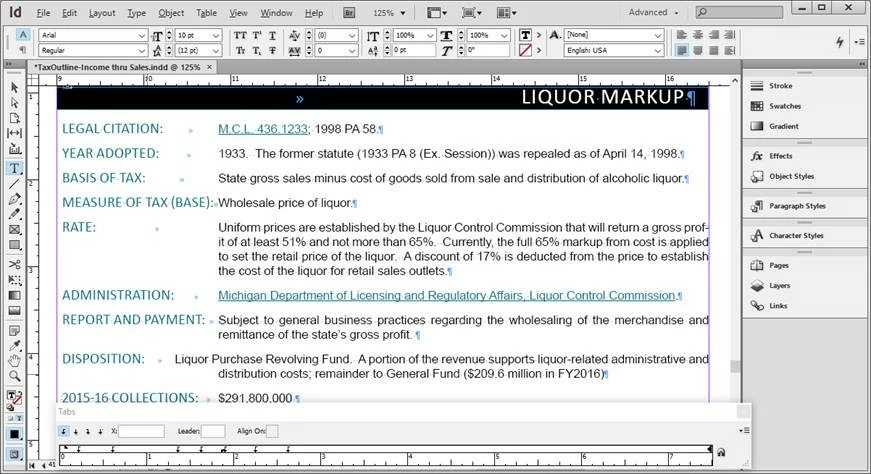The height and width of the screenshot is (474, 871).
Task: Open the Stroke panel
Action: (x=780, y=86)
